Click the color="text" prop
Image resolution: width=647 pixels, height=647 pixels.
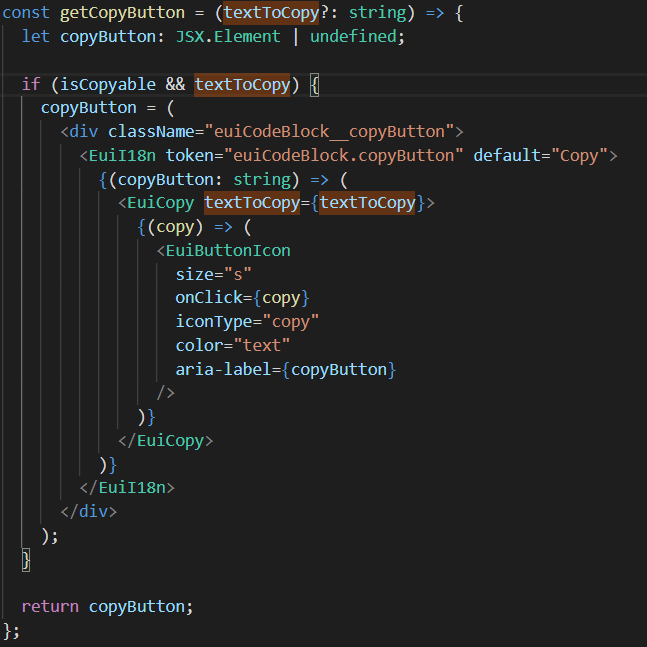pyautogui.click(x=233, y=345)
